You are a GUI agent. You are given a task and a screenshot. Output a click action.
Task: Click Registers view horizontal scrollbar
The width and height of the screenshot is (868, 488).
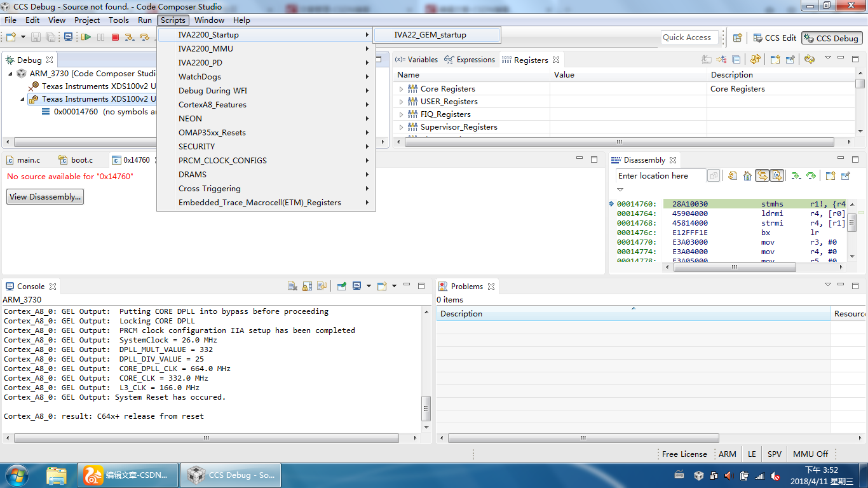click(x=621, y=142)
